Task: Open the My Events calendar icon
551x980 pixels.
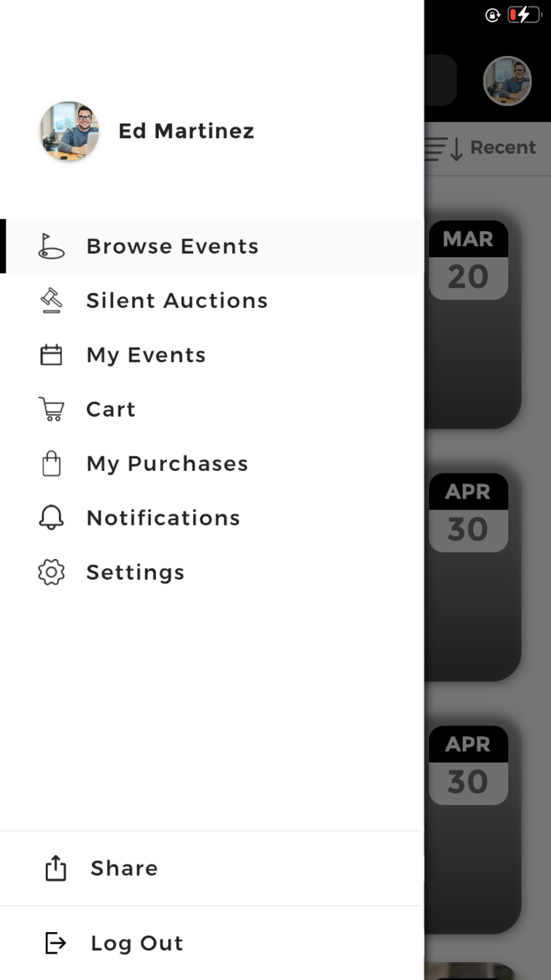Action: coord(50,355)
